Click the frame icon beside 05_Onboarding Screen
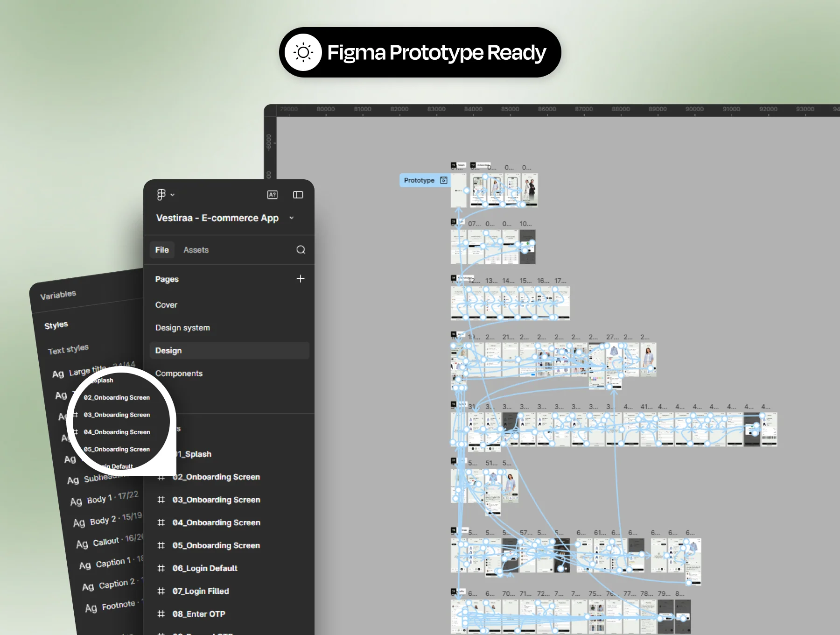Screen dimensions: 840x635 [x=161, y=545]
